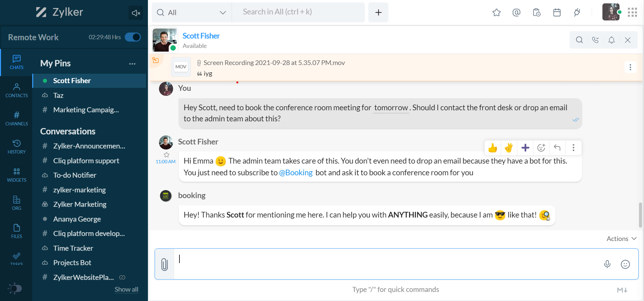Switch to the Contacts tab
This screenshot has width=644, height=301.
16,91
